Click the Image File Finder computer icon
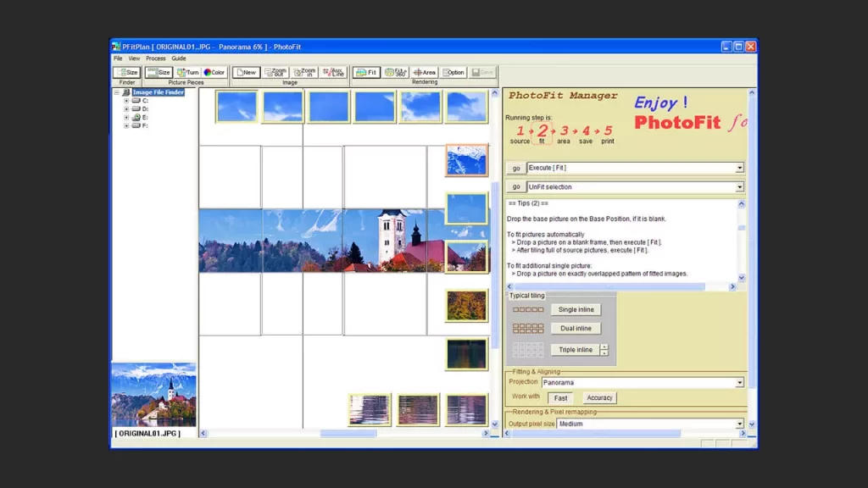 pos(126,92)
